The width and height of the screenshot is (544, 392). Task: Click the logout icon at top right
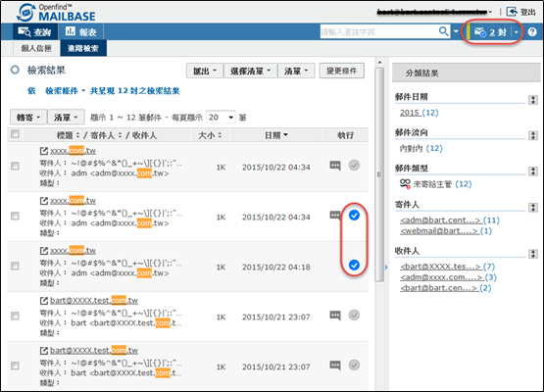click(512, 12)
